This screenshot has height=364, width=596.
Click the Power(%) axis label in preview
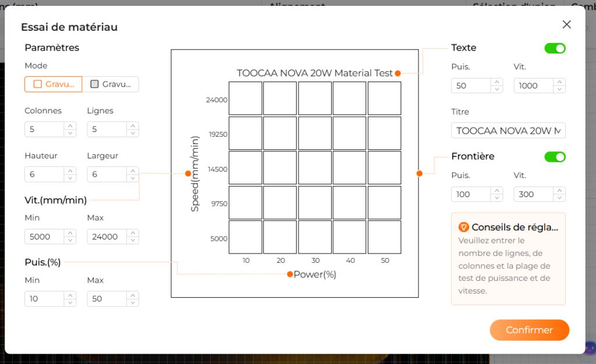pos(315,274)
